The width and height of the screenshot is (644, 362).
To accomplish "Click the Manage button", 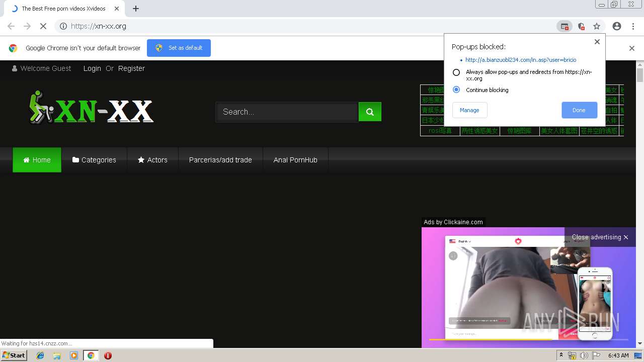I will pyautogui.click(x=469, y=110).
